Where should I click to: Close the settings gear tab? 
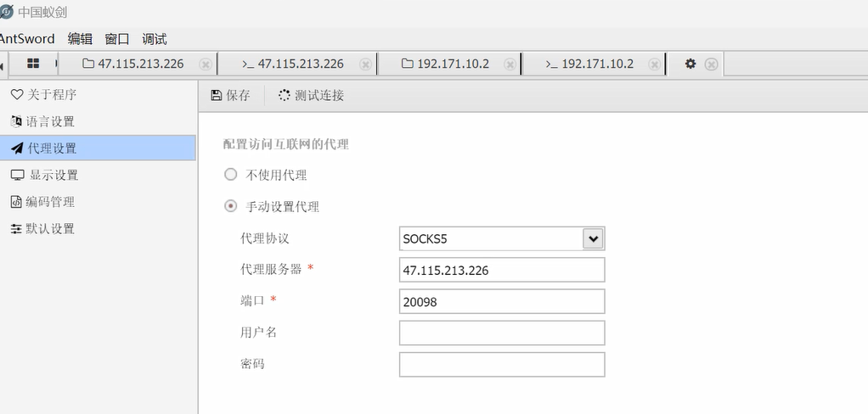pos(712,64)
